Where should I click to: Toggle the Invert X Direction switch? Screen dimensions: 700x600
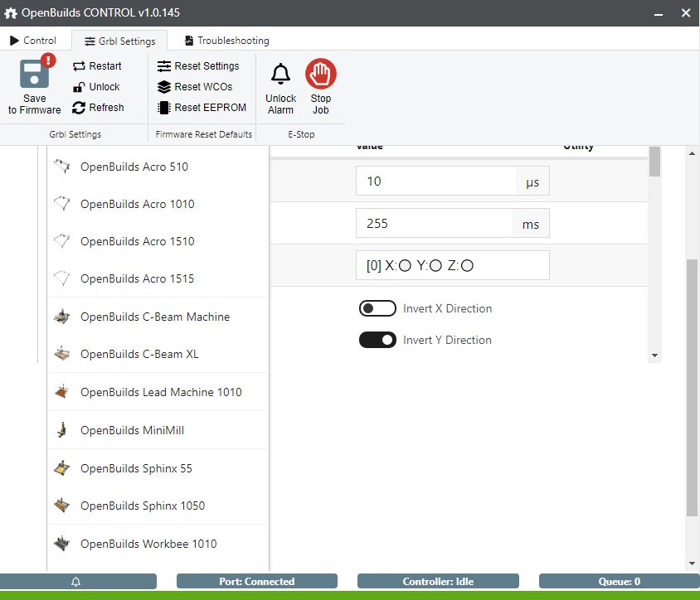[x=377, y=308]
